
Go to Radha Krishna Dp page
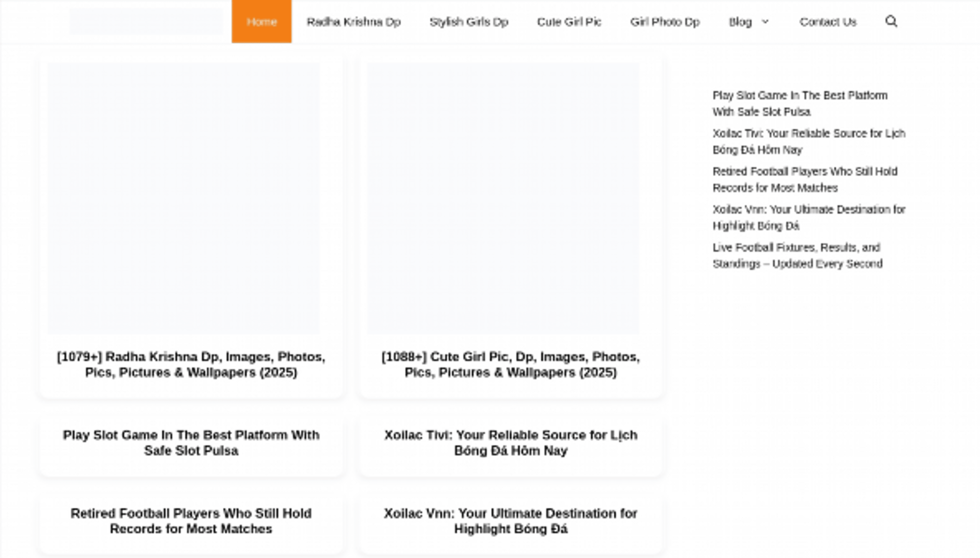tap(353, 22)
